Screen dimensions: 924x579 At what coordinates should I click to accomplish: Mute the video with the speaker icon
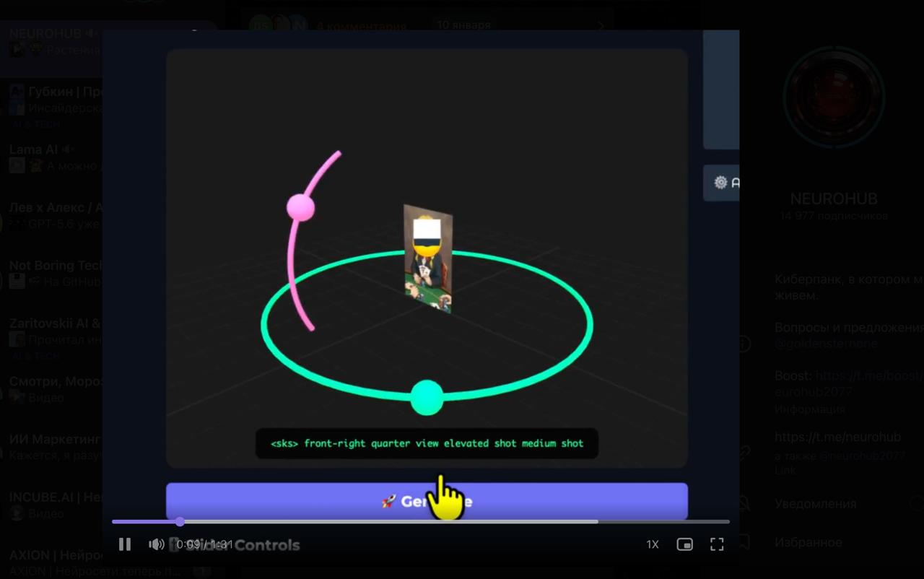pos(156,544)
